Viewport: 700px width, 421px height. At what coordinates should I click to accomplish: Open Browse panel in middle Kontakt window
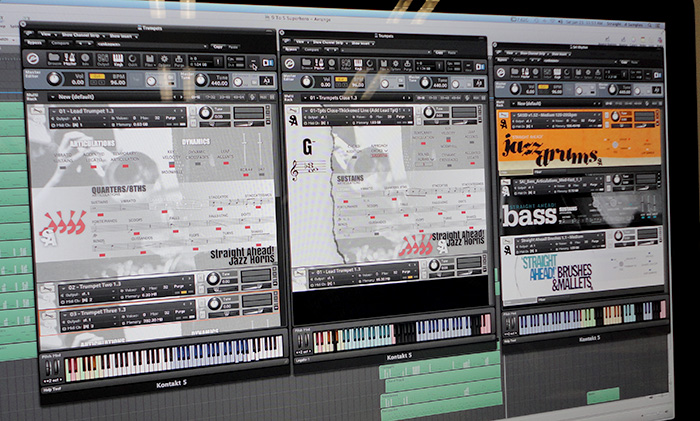306,63
